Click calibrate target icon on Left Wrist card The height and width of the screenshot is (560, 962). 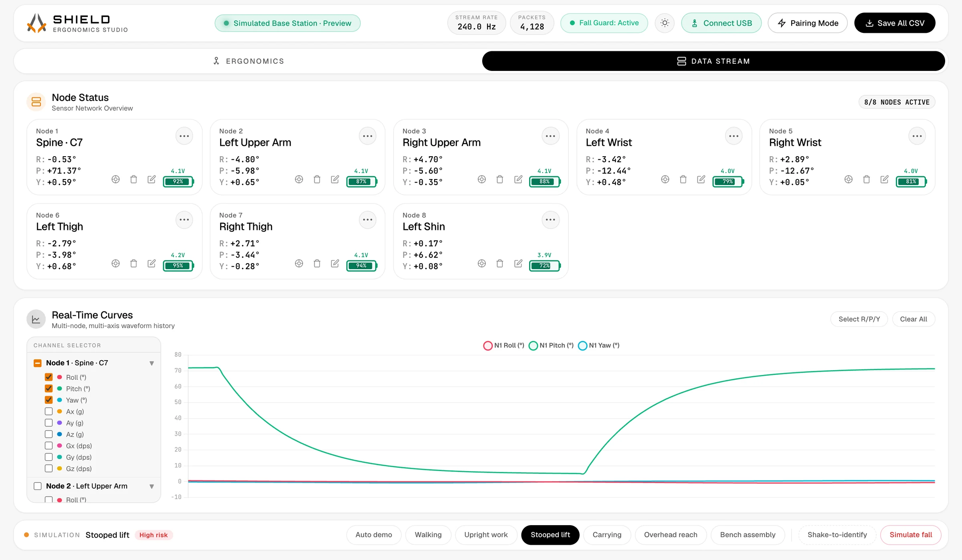pyautogui.click(x=665, y=179)
